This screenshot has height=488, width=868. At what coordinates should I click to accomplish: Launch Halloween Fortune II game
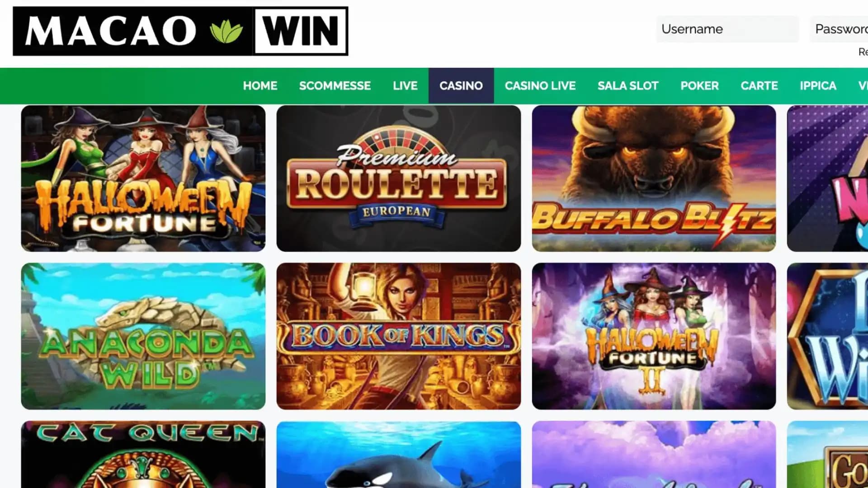click(x=654, y=336)
